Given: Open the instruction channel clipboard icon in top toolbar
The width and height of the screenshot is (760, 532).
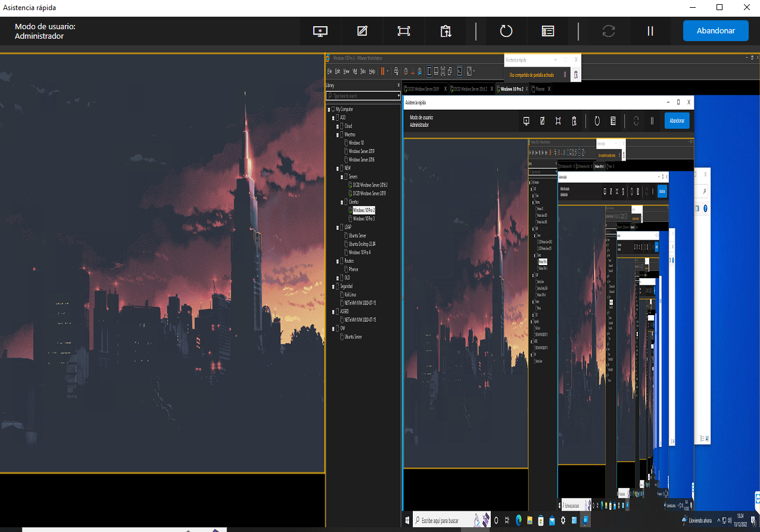Looking at the screenshot, I should point(446,31).
